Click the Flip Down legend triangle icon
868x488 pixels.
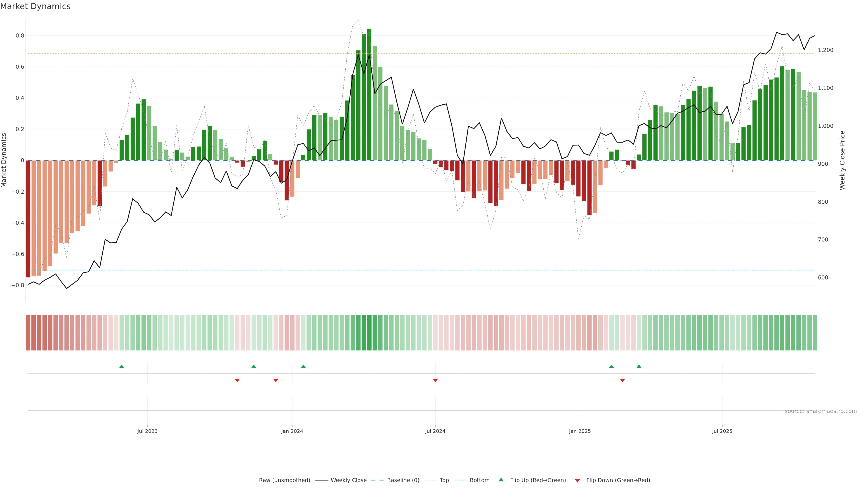pyautogui.click(x=577, y=480)
